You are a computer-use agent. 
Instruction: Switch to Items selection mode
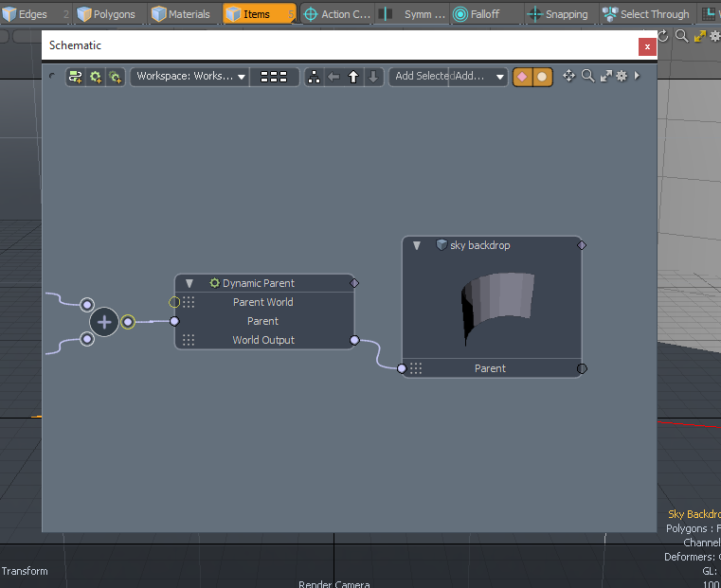(260, 14)
